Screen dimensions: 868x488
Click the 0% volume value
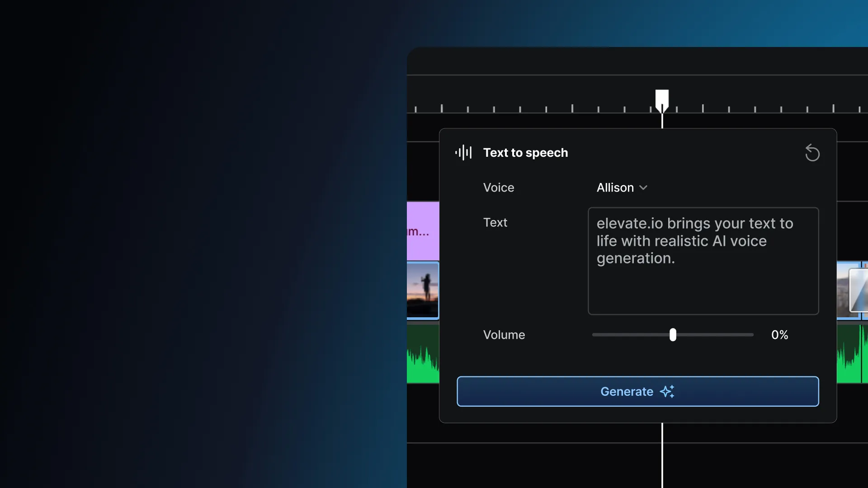click(x=779, y=335)
